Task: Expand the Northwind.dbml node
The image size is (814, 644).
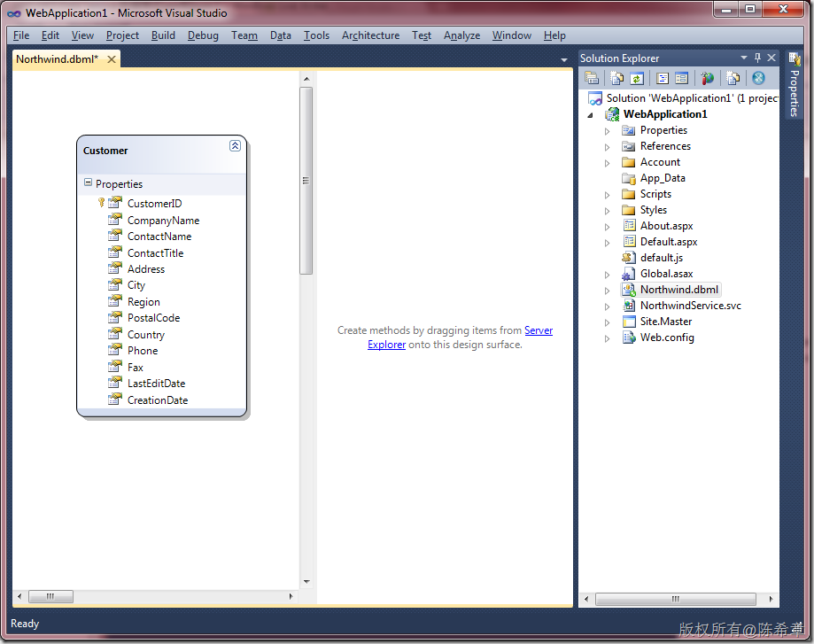Action: pos(607,291)
